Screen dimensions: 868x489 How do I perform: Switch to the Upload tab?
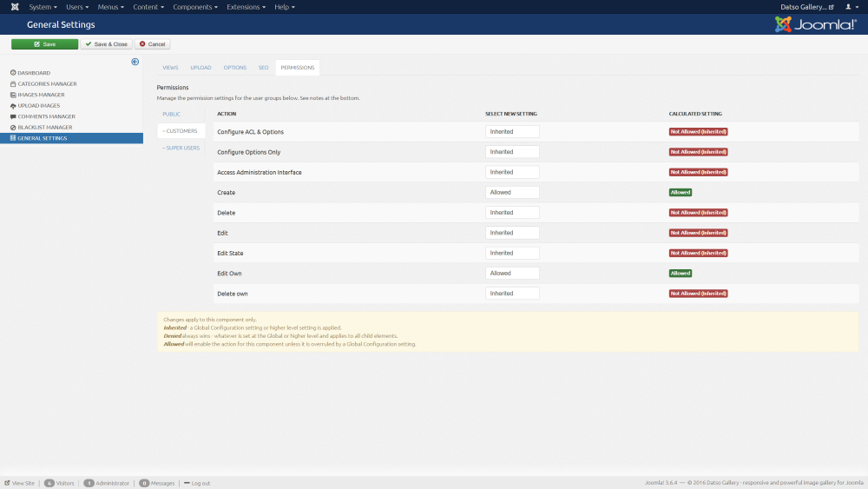coord(201,68)
